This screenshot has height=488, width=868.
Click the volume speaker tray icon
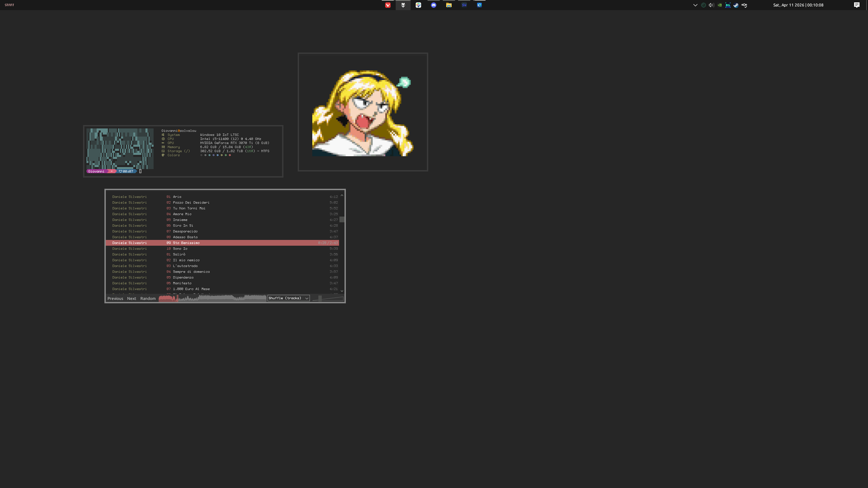[x=711, y=5]
